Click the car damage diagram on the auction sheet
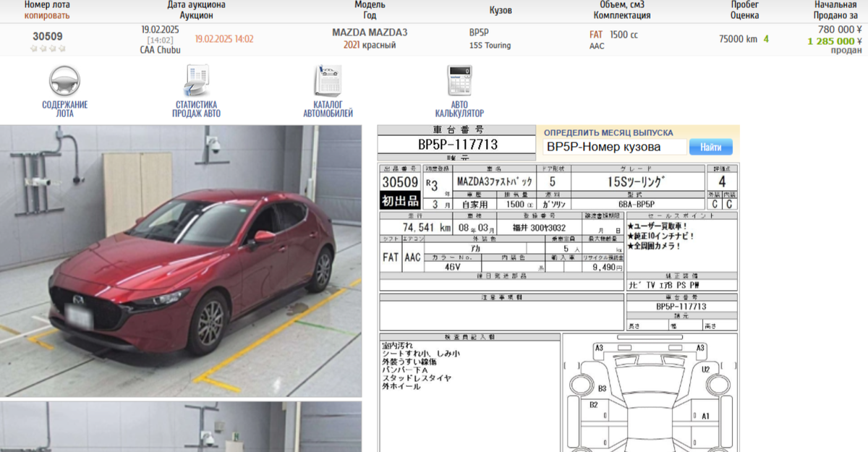Image resolution: width=868 pixels, height=452 pixels. pos(650,392)
